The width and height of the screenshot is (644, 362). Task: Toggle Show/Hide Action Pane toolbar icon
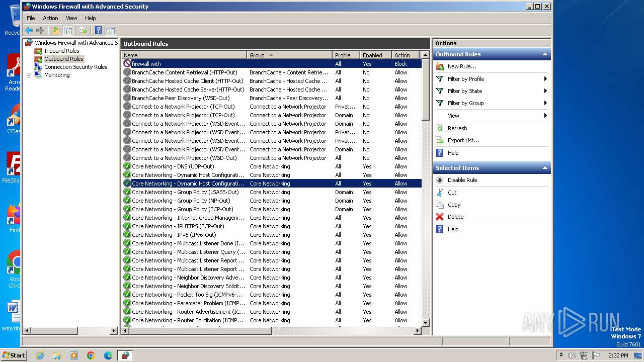(x=110, y=31)
